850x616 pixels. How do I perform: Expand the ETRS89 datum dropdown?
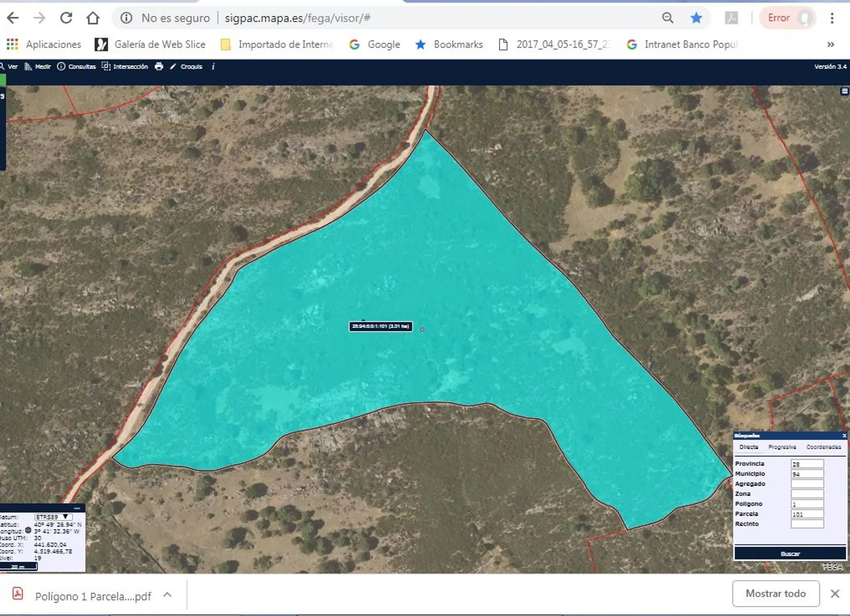coord(53,517)
